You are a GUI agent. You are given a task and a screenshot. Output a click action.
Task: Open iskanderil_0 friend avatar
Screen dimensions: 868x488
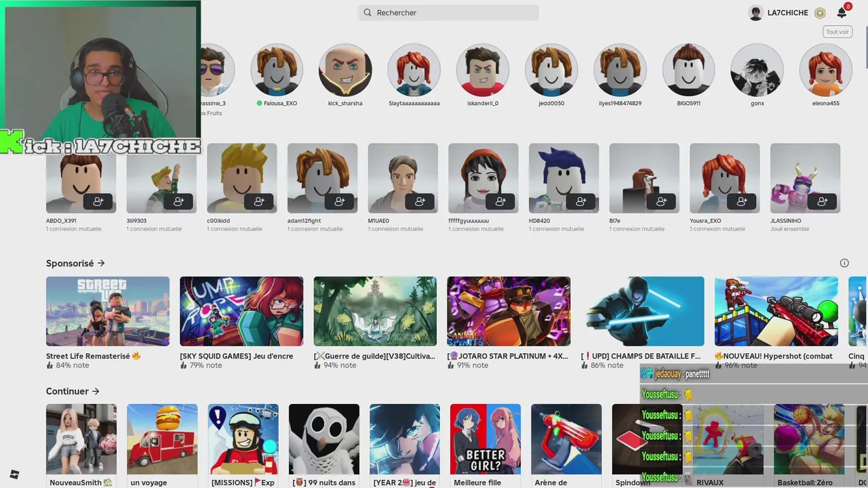483,70
